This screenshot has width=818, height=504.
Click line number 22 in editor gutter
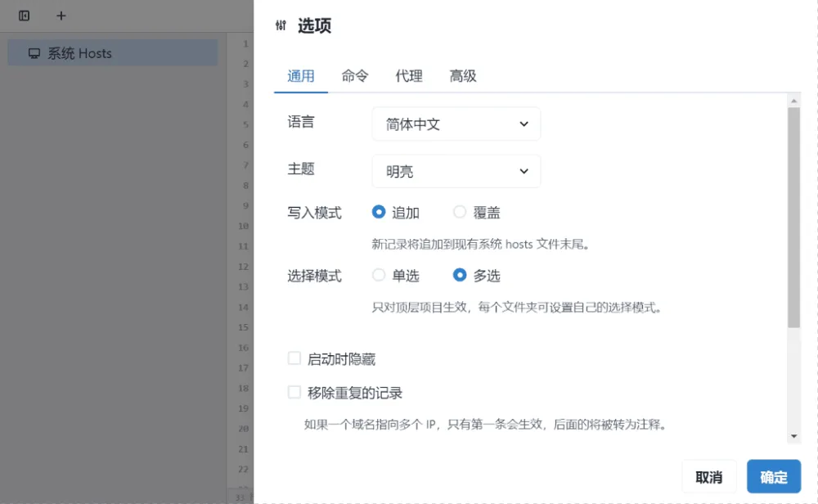tap(243, 469)
